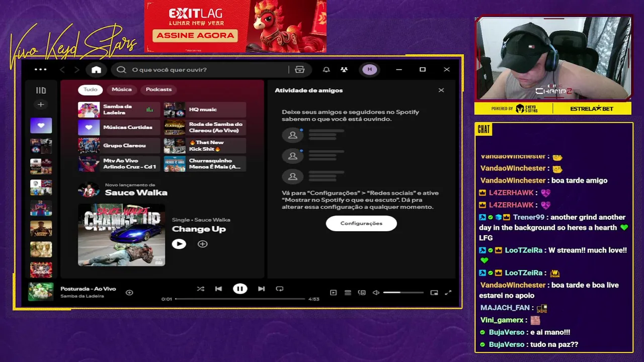644x362 pixels.
Task: Click the 'ESTRELA BET' sponsor logo
Action: click(592, 109)
